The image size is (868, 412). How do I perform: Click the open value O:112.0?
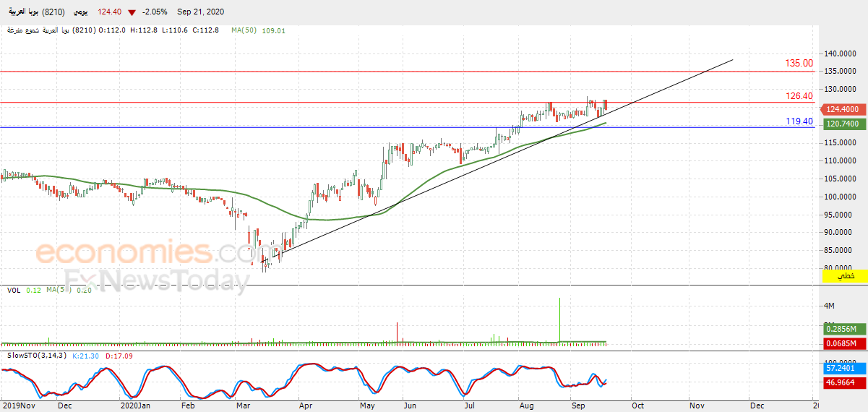point(112,30)
